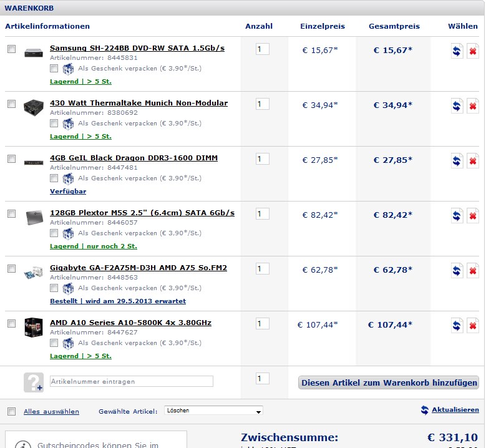Click gift box icon under Samsung SH-224BB
The image size is (486, 448).
click(x=68, y=69)
